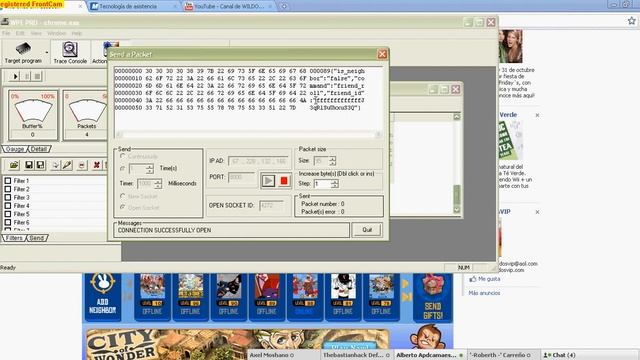Send the packet with the play button
The image size is (640, 360).
point(268,180)
